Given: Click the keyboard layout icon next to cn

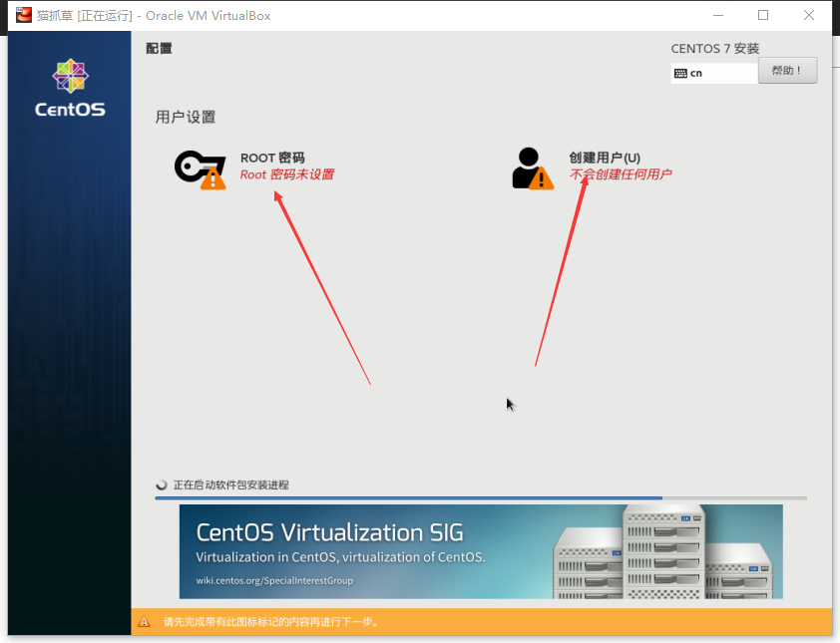Looking at the screenshot, I should coord(680,74).
